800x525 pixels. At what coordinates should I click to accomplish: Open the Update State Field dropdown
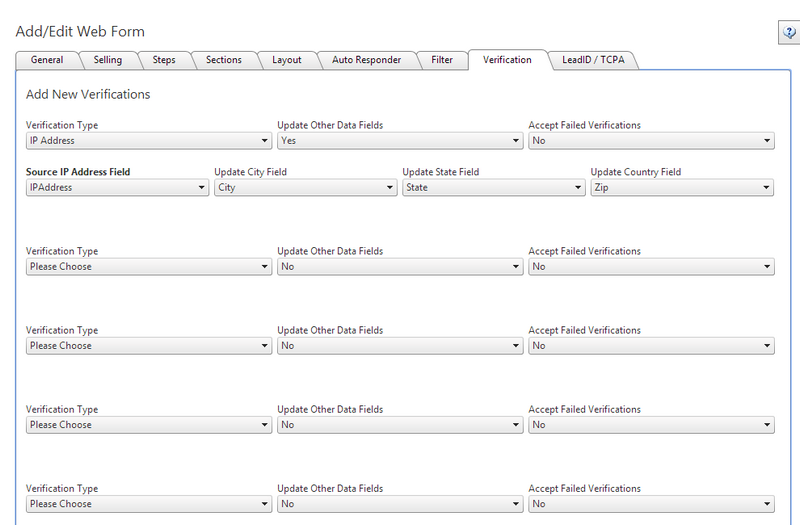[x=493, y=187]
